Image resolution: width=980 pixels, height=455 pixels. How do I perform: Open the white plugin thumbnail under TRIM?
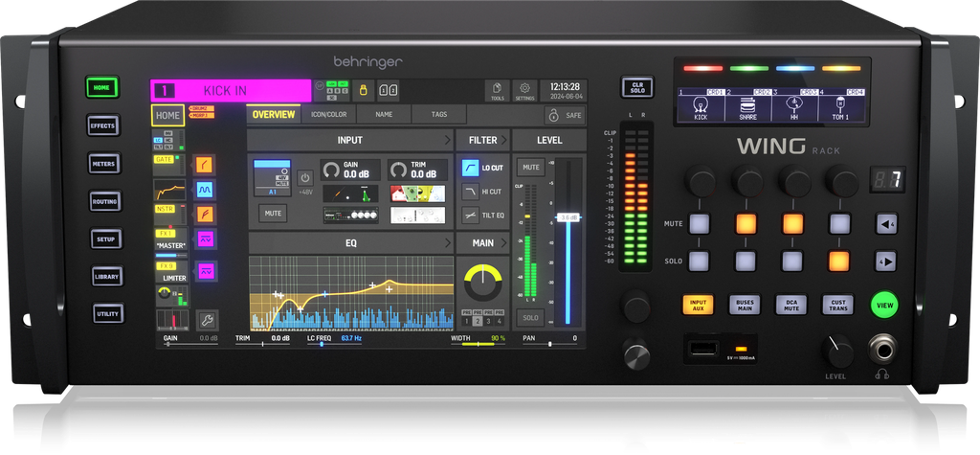point(418,215)
